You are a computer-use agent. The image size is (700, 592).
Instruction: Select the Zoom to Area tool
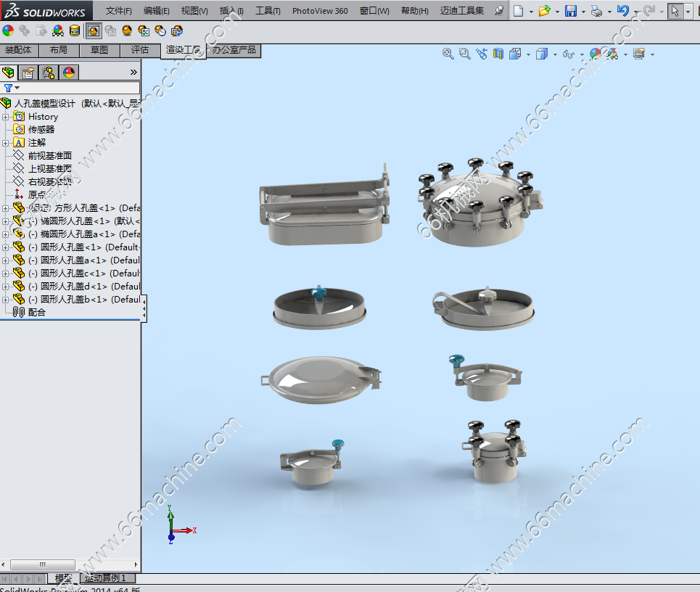click(x=465, y=54)
